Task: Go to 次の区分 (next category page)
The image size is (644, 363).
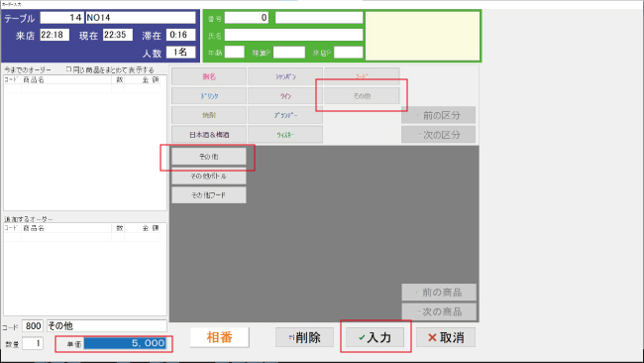Action: (x=438, y=135)
